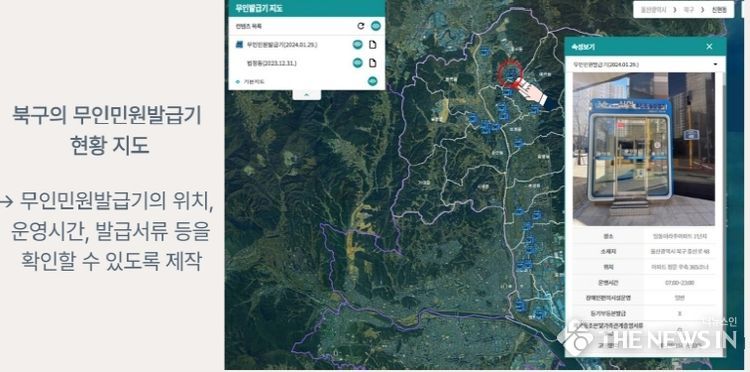Close the 속성보기 attribute panel

coord(709,46)
